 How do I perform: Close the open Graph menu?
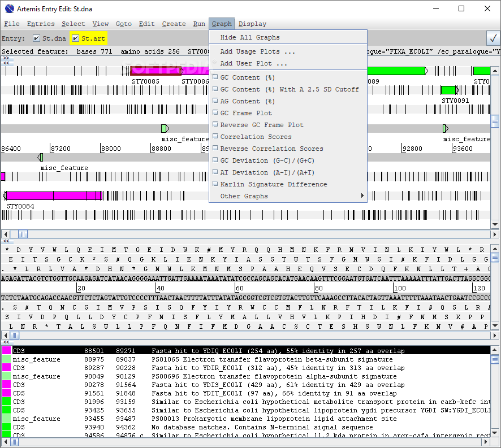tap(222, 24)
